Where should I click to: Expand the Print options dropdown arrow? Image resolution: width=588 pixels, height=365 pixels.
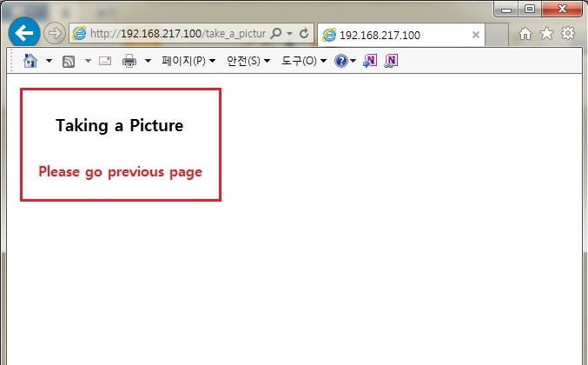click(x=148, y=60)
